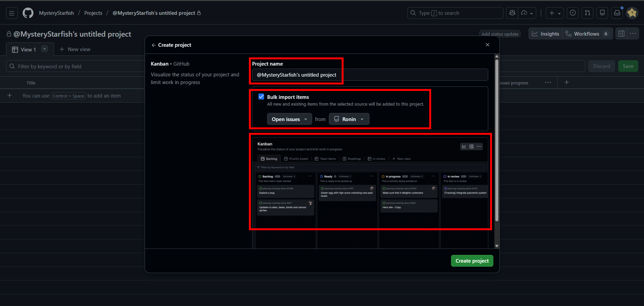The image size is (644, 306).
Task: Click the back arrow beside Create project
Action: (x=154, y=45)
